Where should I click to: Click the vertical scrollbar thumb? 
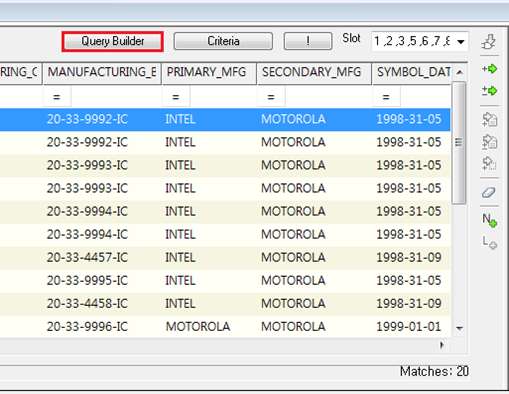point(459,142)
